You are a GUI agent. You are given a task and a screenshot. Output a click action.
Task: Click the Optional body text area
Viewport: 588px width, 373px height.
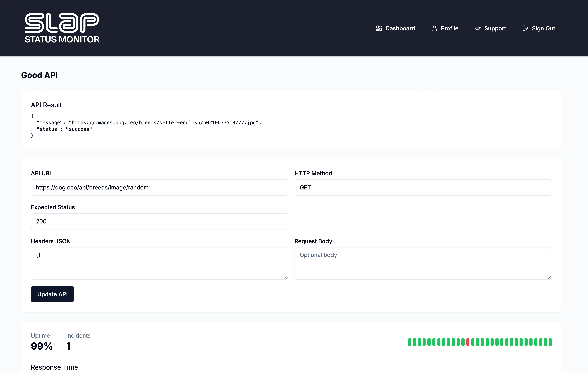click(x=423, y=263)
